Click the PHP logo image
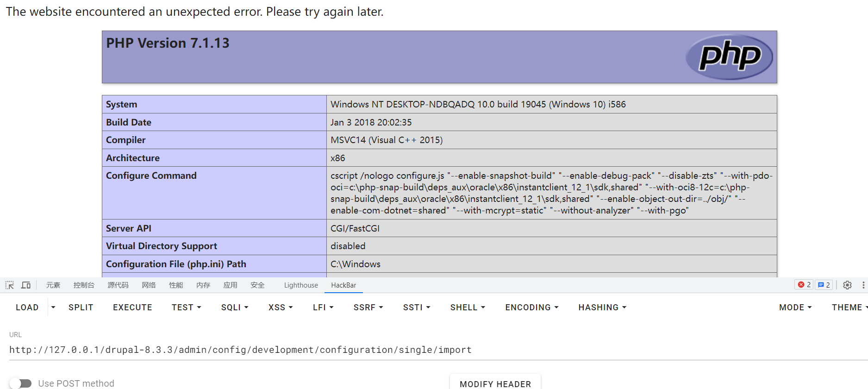The width and height of the screenshot is (868, 389). [x=729, y=57]
